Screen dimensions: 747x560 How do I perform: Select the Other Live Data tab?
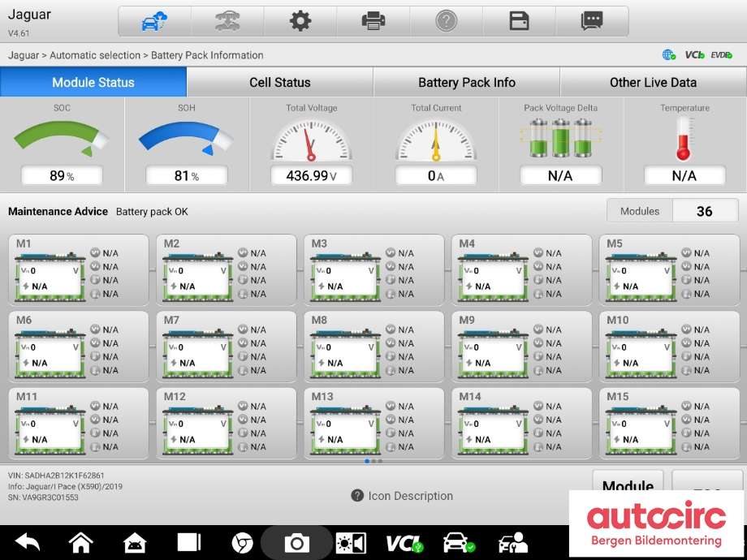[x=653, y=83]
